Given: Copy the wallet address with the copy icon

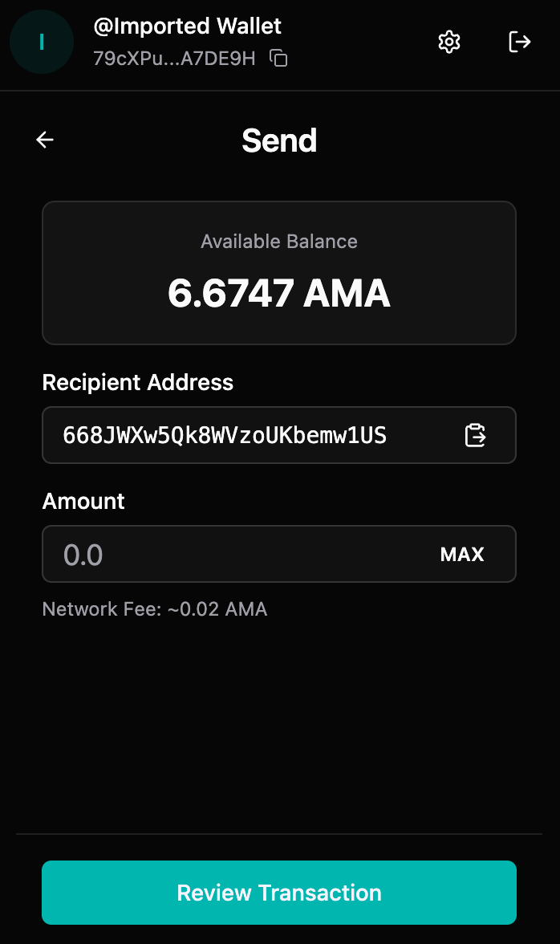Looking at the screenshot, I should 278,58.
